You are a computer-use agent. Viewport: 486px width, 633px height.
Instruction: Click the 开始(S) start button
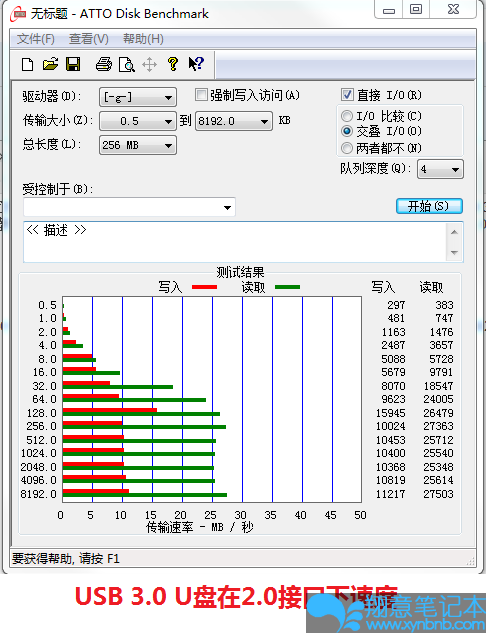coord(429,206)
